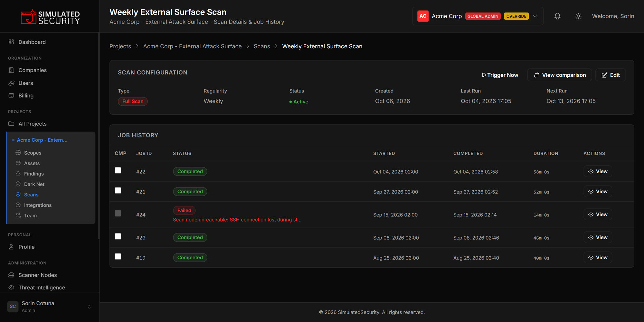The height and width of the screenshot is (322, 644).
Task: Check compare box for job #22
Action: point(118,170)
